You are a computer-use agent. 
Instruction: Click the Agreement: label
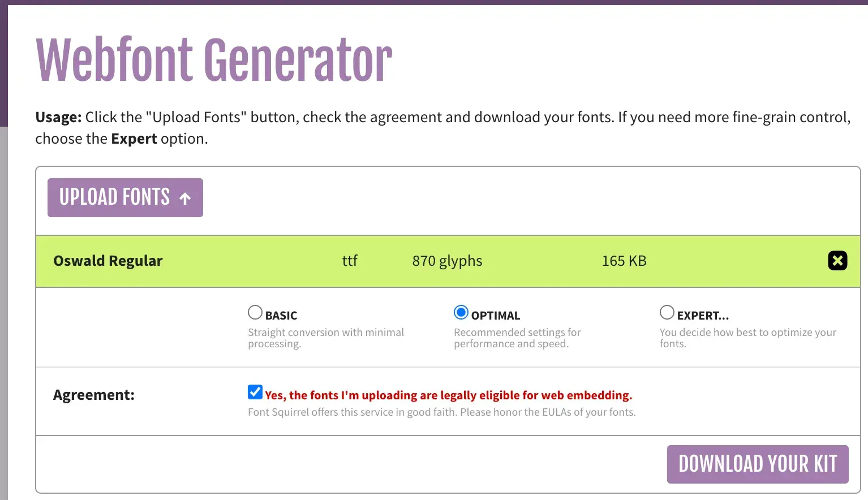pyautogui.click(x=94, y=395)
